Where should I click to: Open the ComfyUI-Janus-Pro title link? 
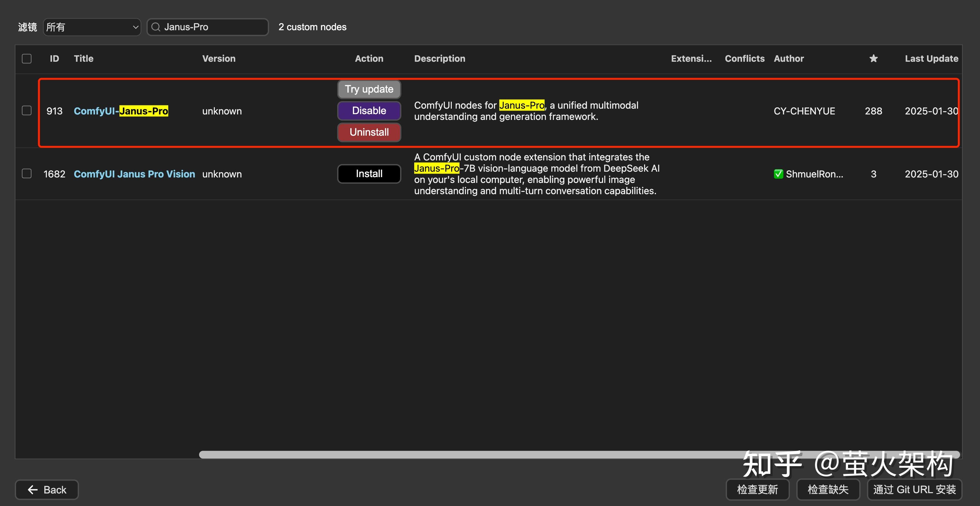pos(121,111)
